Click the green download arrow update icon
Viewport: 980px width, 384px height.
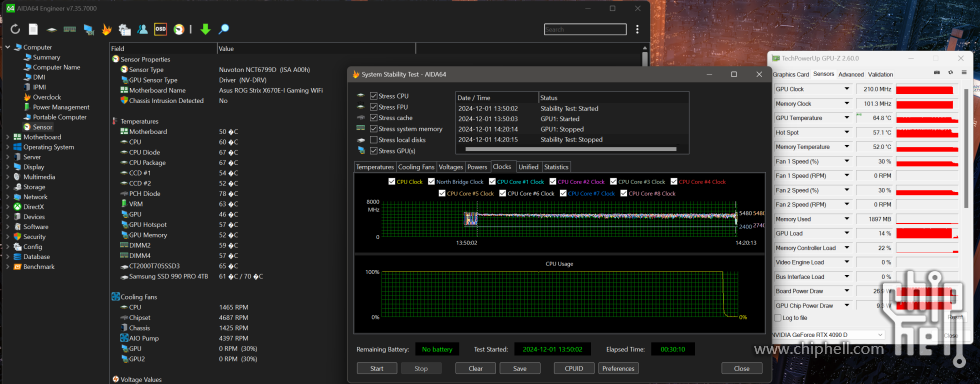[205, 29]
